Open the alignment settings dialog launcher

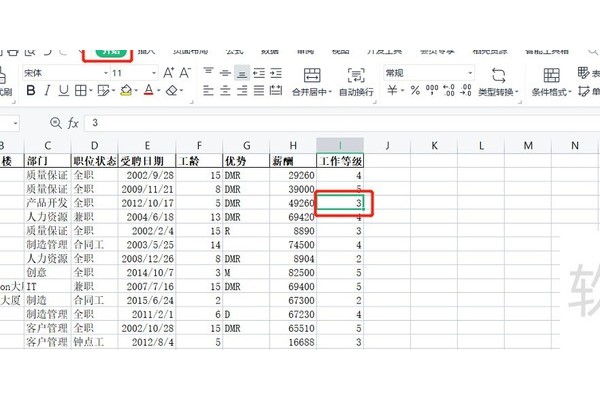tap(375, 102)
